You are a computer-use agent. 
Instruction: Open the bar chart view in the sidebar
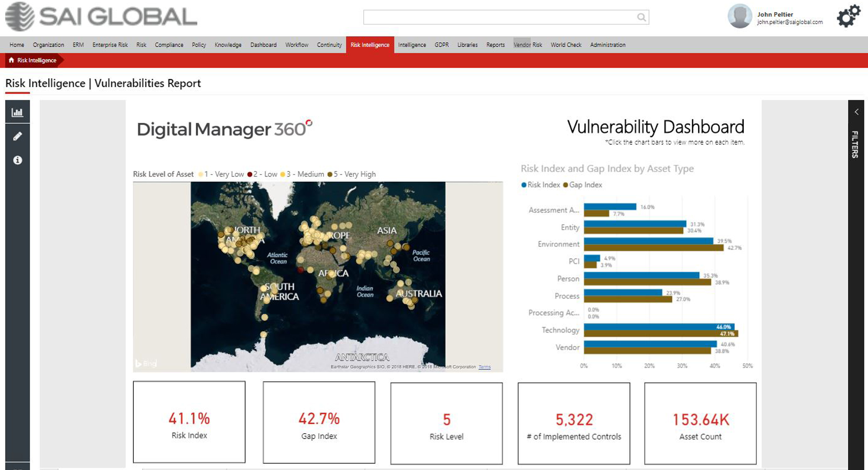click(17, 112)
